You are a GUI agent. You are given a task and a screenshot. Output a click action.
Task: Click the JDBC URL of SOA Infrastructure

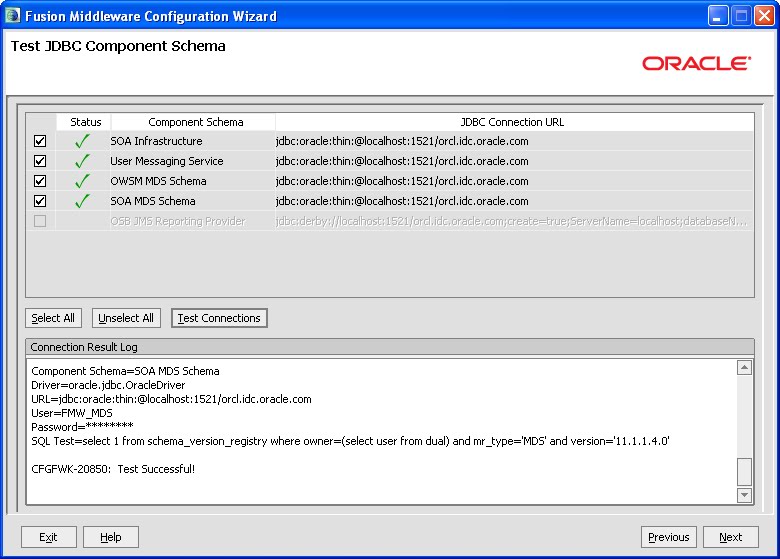[x=402, y=141]
